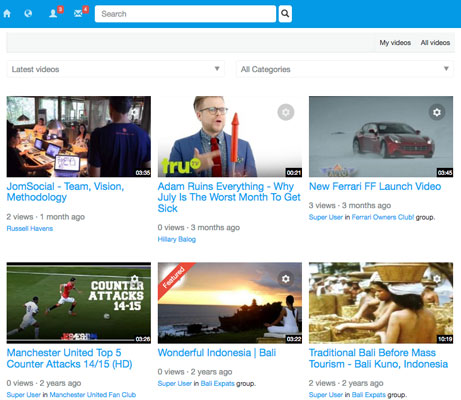Go to the home icon in top bar

[x=7, y=14]
